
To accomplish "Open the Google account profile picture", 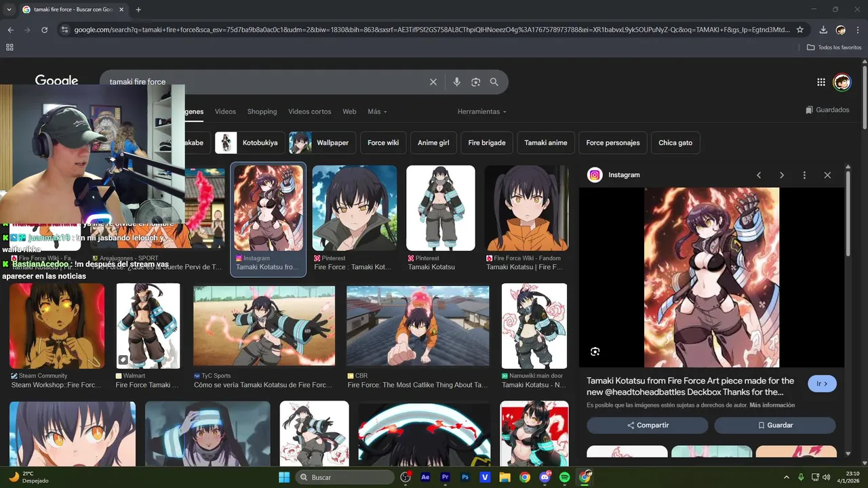I will pyautogui.click(x=842, y=82).
